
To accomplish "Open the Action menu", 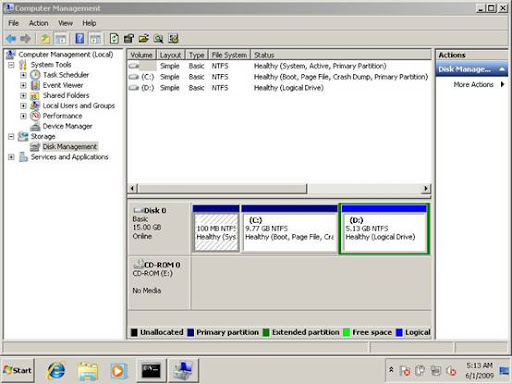I will (x=39, y=23).
